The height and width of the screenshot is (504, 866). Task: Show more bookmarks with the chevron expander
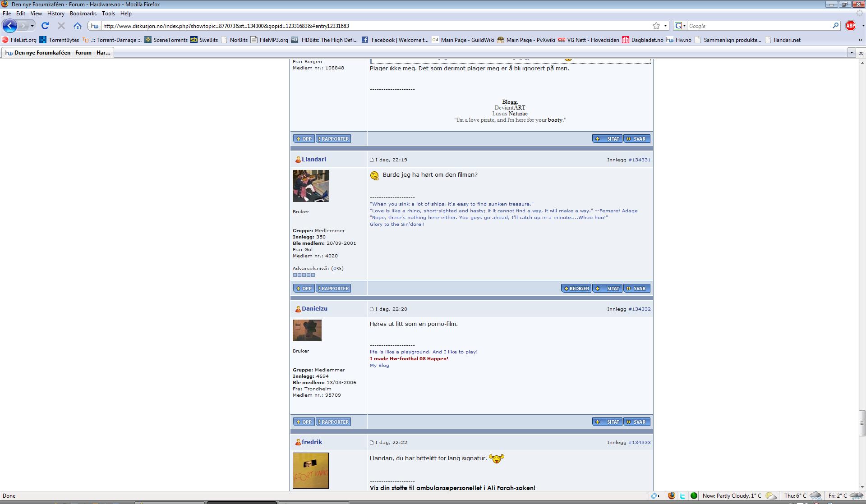pos(860,40)
